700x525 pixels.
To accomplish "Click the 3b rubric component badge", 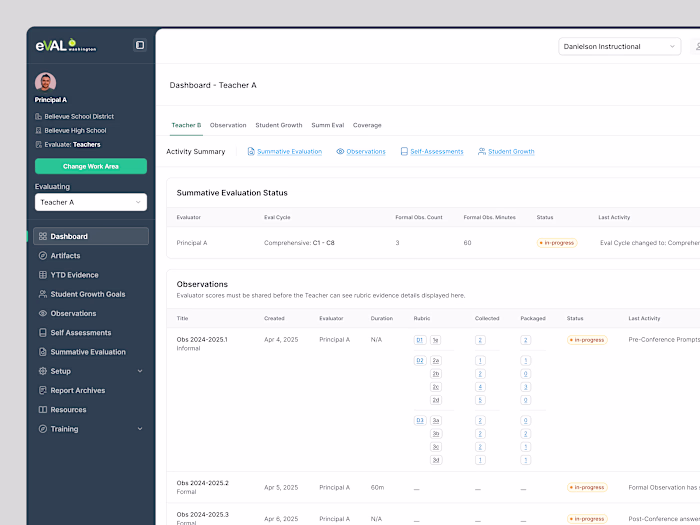I will coord(436,434).
